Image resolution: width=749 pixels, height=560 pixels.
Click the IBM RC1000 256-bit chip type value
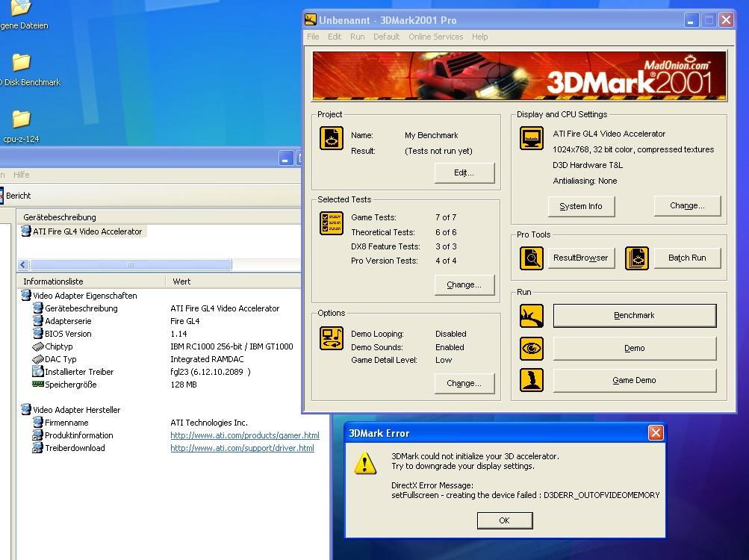(231, 346)
